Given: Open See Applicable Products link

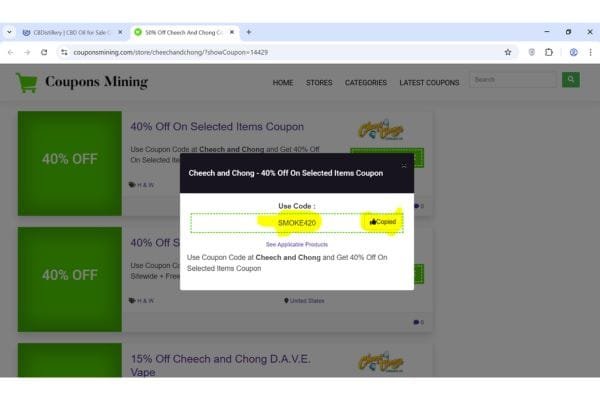Looking at the screenshot, I should tap(297, 244).
